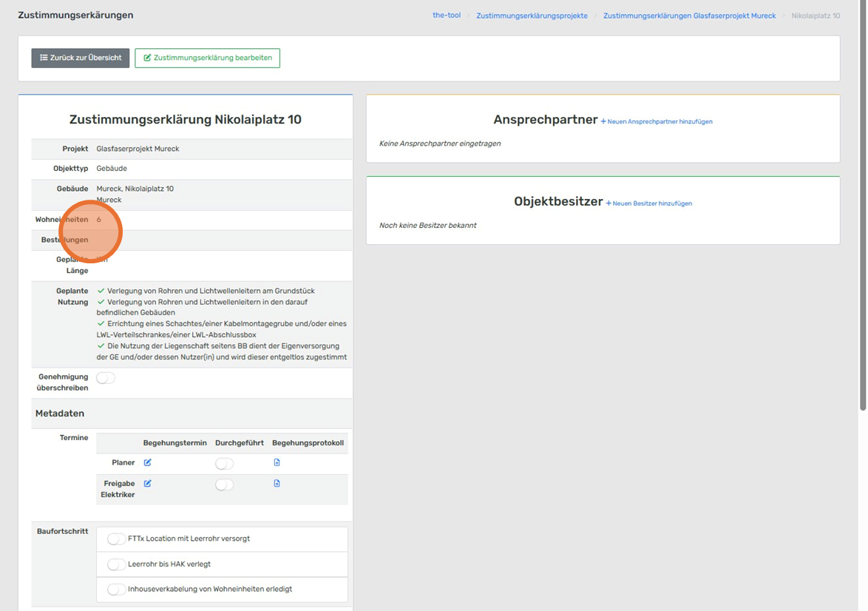This screenshot has height=611, width=868.
Task: Enable Inhouseverkabelung von Wohneinheiten erledigt
Action: tap(116, 590)
